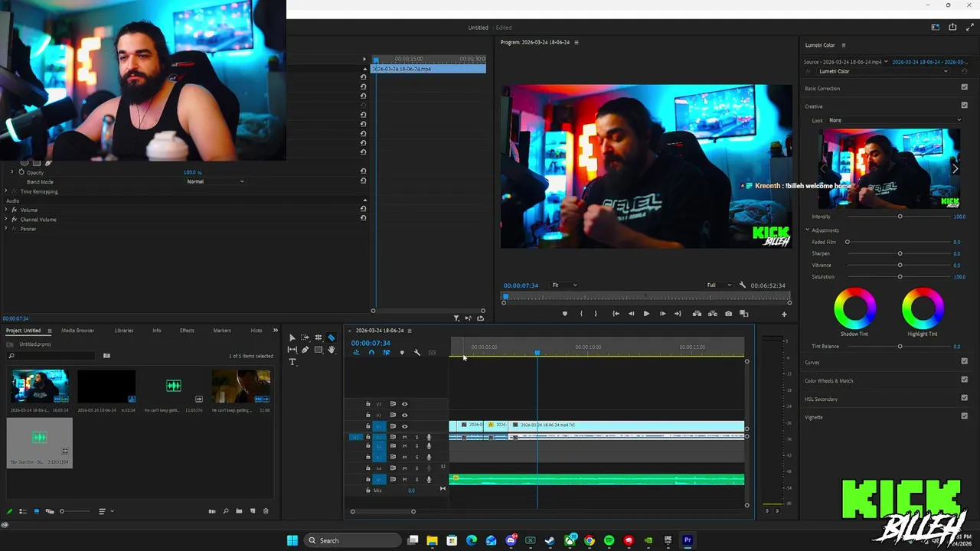
Task: Open the Button Editor plus icon
Action: click(783, 314)
